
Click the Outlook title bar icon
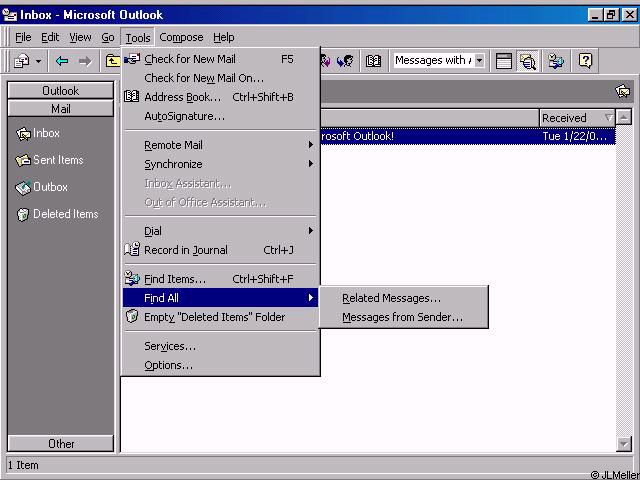(x=10, y=15)
